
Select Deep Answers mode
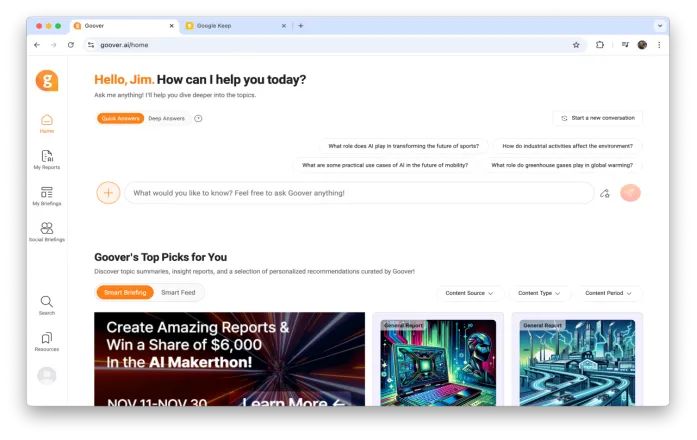[167, 118]
